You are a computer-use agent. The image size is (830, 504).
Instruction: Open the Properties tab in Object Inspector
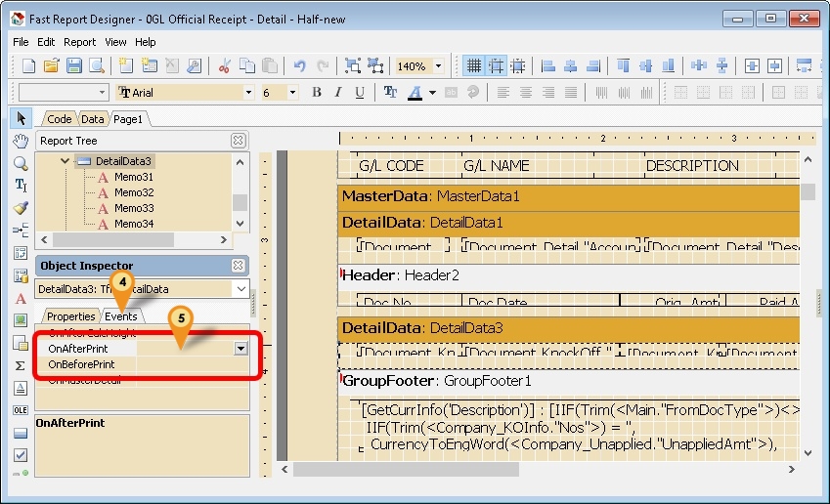[71, 316]
